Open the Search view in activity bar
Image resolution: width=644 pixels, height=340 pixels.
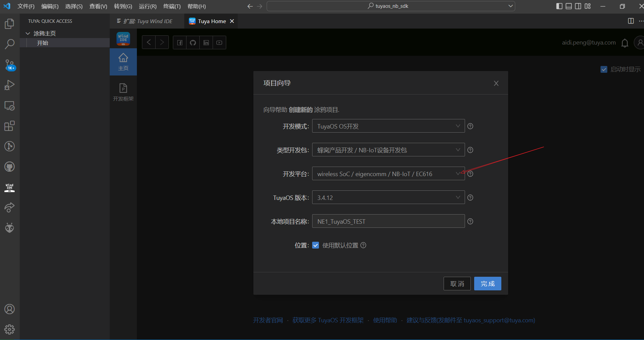pyautogui.click(x=10, y=44)
